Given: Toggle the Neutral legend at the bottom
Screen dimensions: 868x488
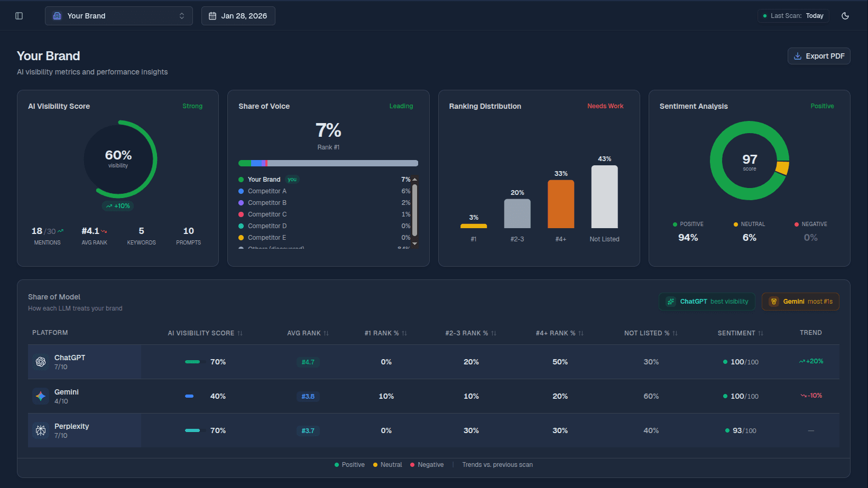Looking at the screenshot, I should tap(387, 464).
